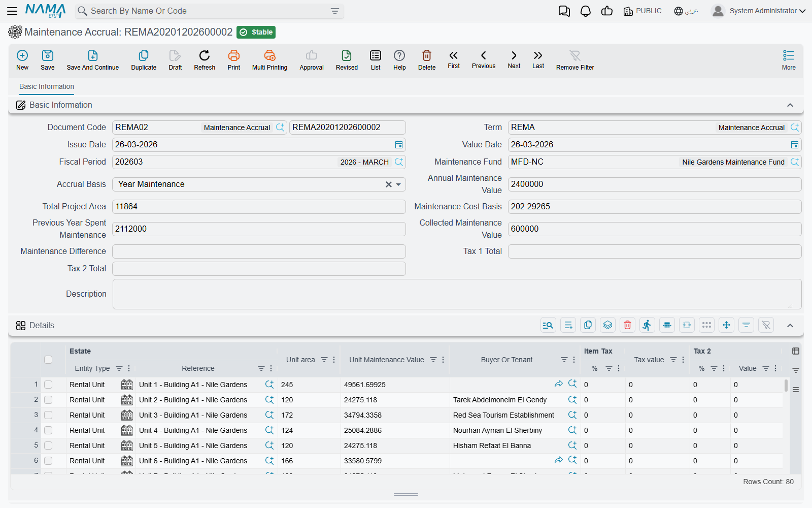
Task: Click the thumbs-up approvals icon
Action: point(607,11)
